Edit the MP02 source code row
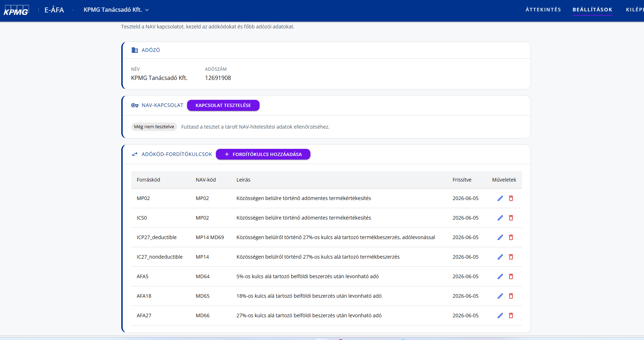This screenshot has height=340, width=644. (500, 198)
